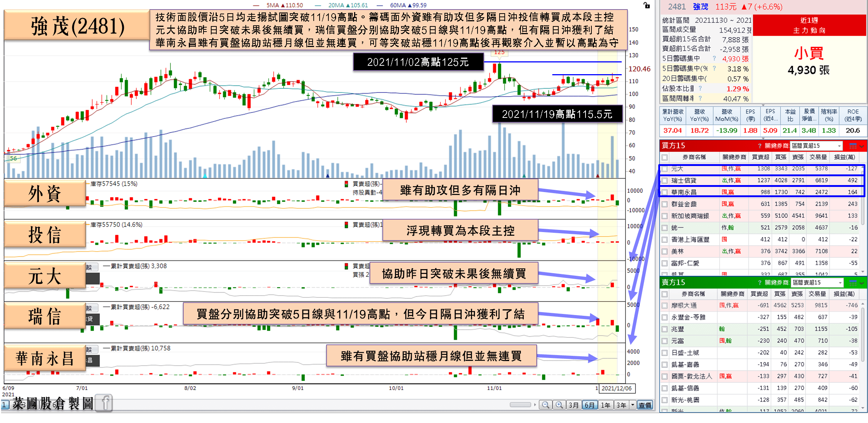Click the 近1週 主力動向 red banner
The image size is (868, 423).
[809, 25]
